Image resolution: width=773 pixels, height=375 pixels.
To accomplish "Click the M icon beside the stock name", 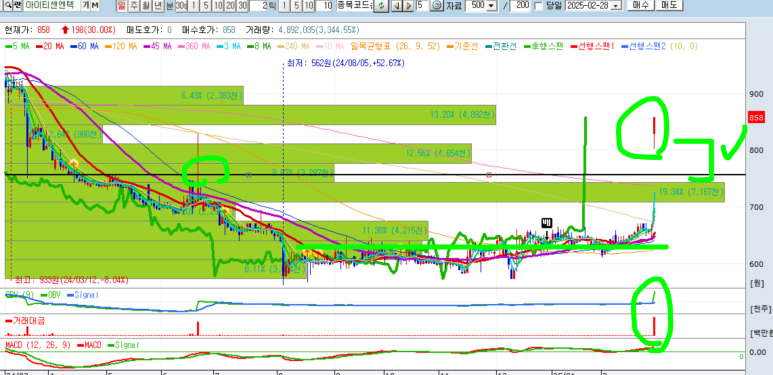I will click(95, 5).
